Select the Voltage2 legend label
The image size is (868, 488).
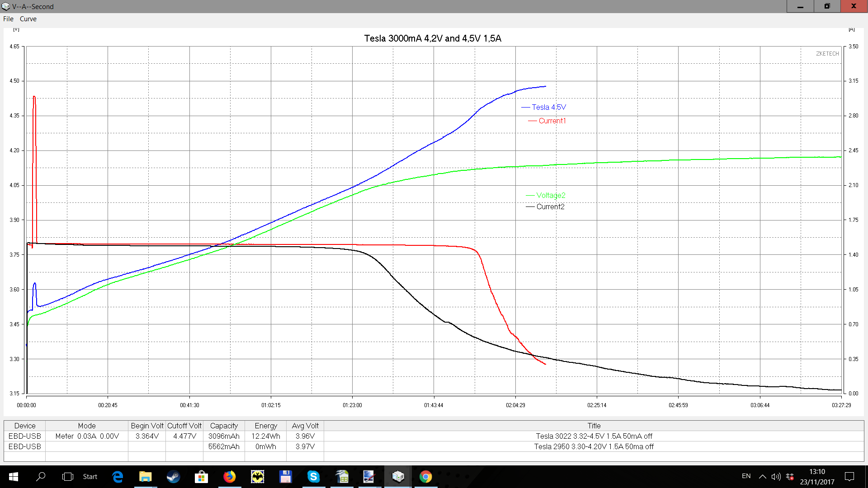pos(551,195)
